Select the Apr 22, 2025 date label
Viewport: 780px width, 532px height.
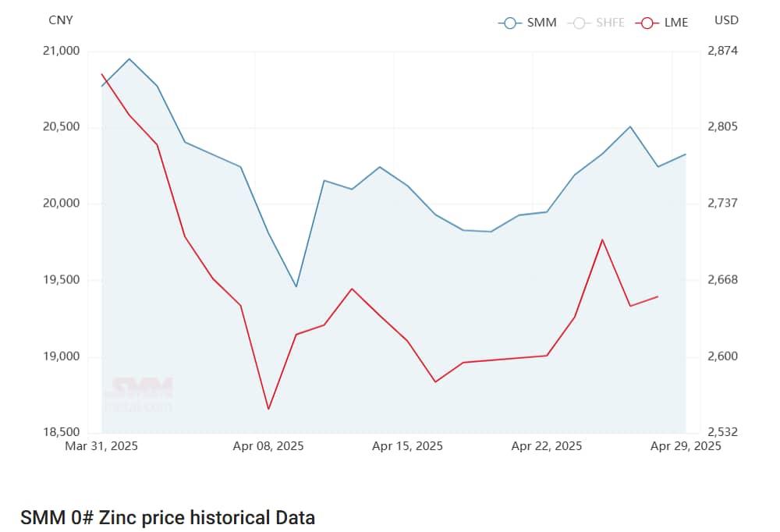pyautogui.click(x=546, y=446)
